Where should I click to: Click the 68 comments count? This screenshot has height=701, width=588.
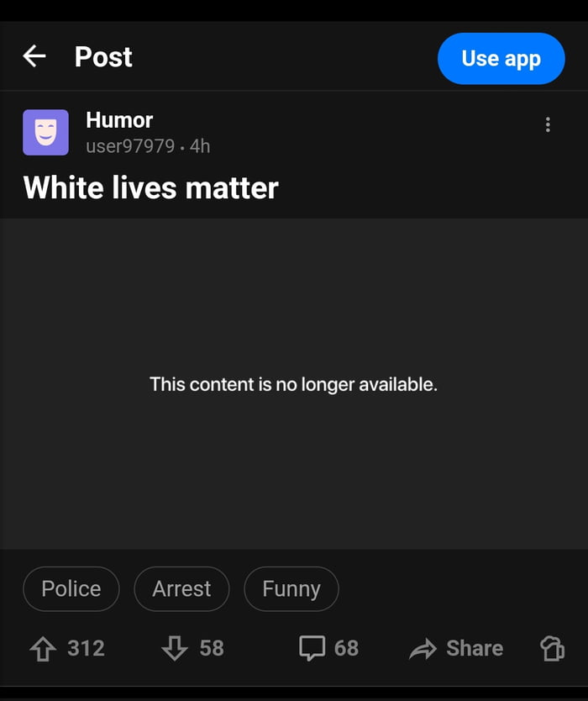pos(346,648)
